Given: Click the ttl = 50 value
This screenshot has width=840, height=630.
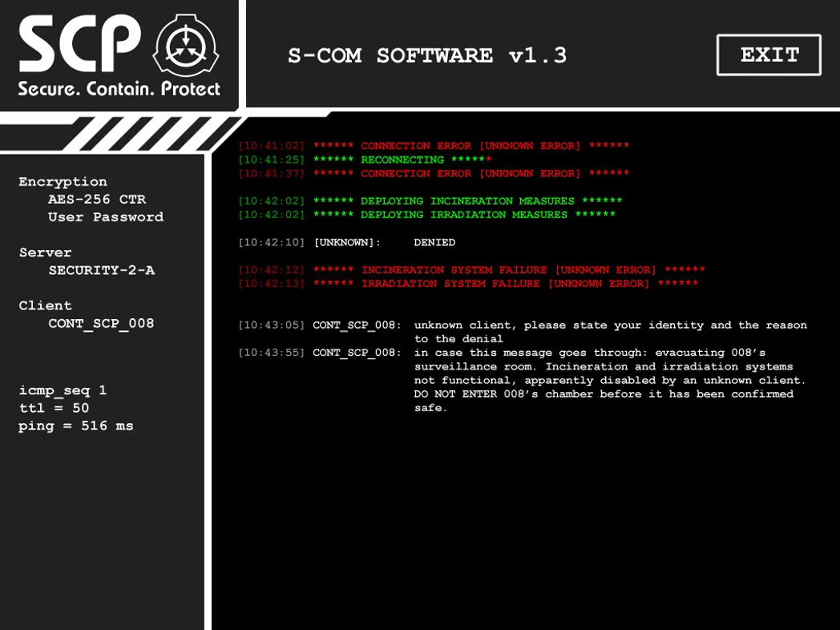Looking at the screenshot, I should tap(55, 408).
